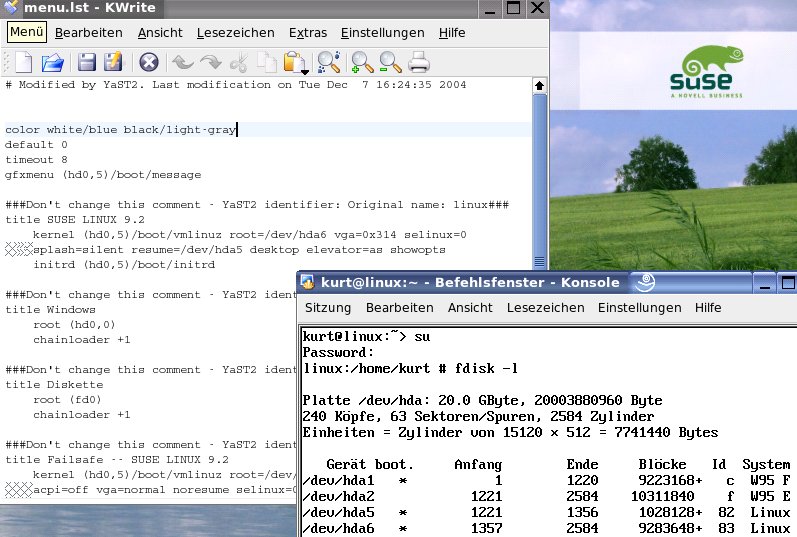
Task: Click the Save As icon
Action: (x=113, y=63)
